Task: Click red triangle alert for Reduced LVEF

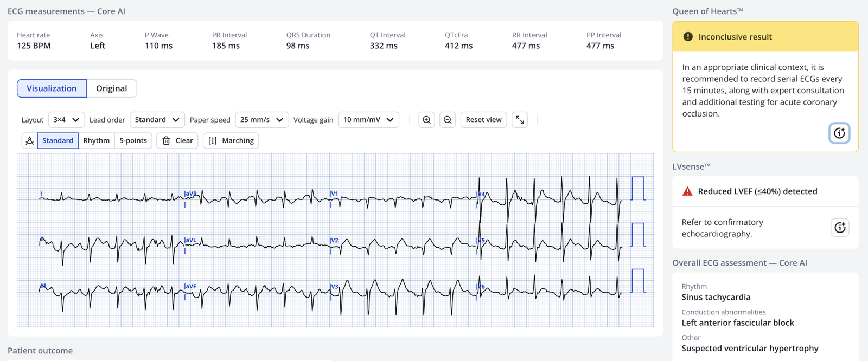Action: pos(687,191)
